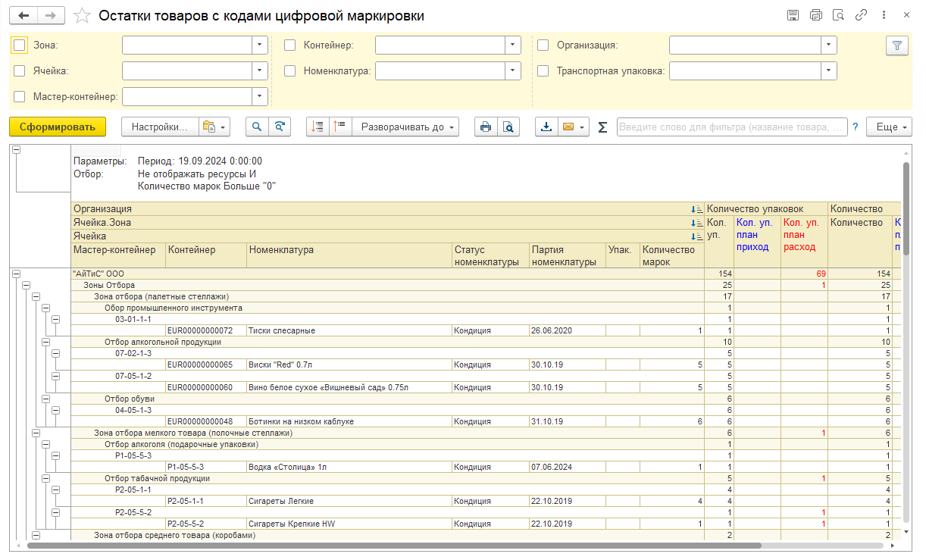Collapse Отбор алкогольной продукции group
Image resolution: width=926 pixels, height=560 pixels.
46,342
